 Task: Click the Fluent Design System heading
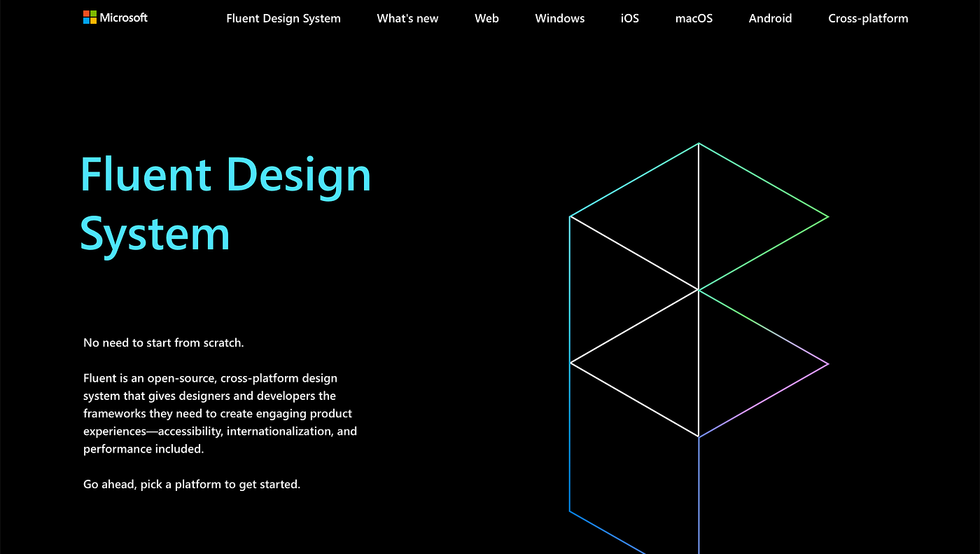tap(225, 203)
